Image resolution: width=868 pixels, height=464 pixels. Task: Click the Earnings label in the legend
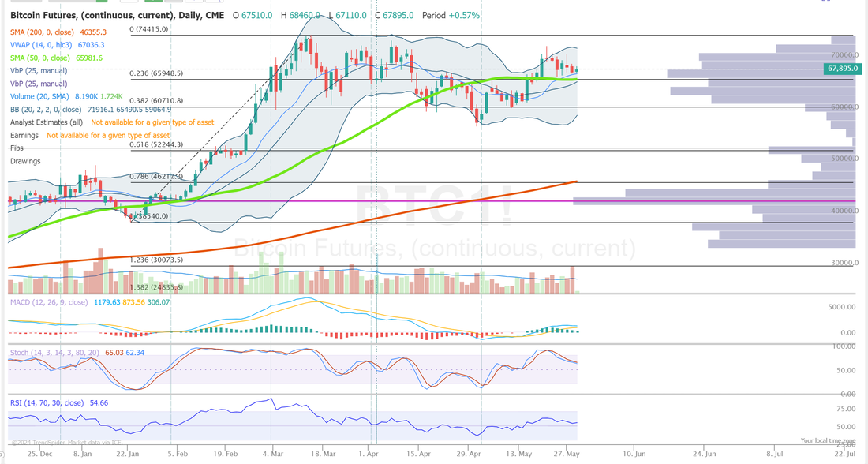click(24, 135)
